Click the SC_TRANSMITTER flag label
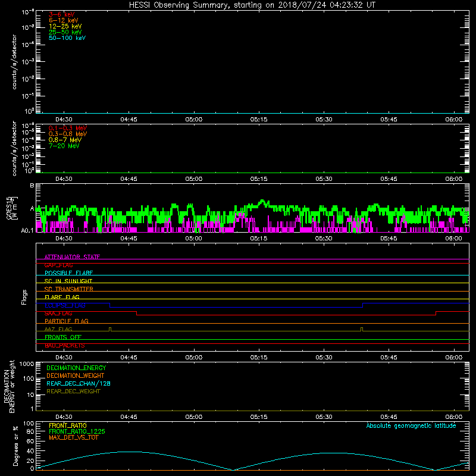 pos(68,289)
